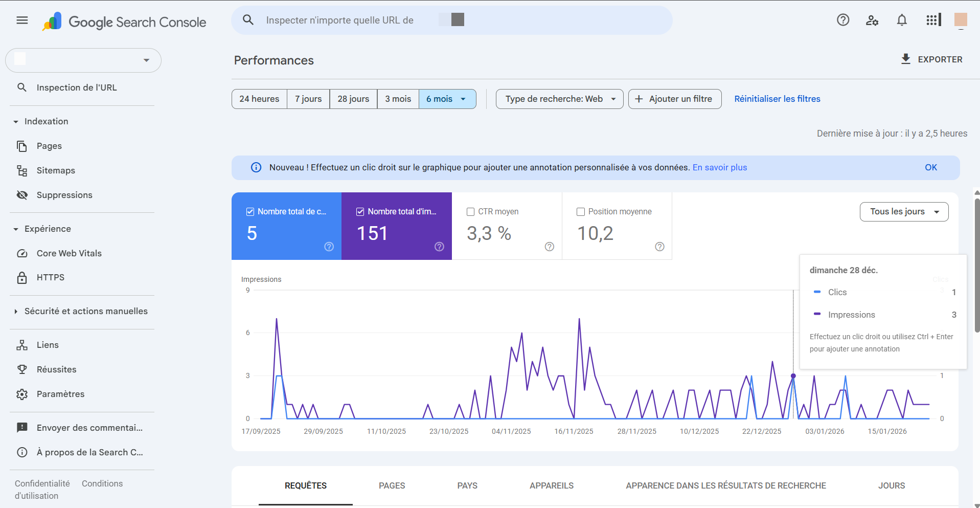980x508 pixels.
Task: Reset filters via Réinitialiser les filtres
Action: [777, 99]
